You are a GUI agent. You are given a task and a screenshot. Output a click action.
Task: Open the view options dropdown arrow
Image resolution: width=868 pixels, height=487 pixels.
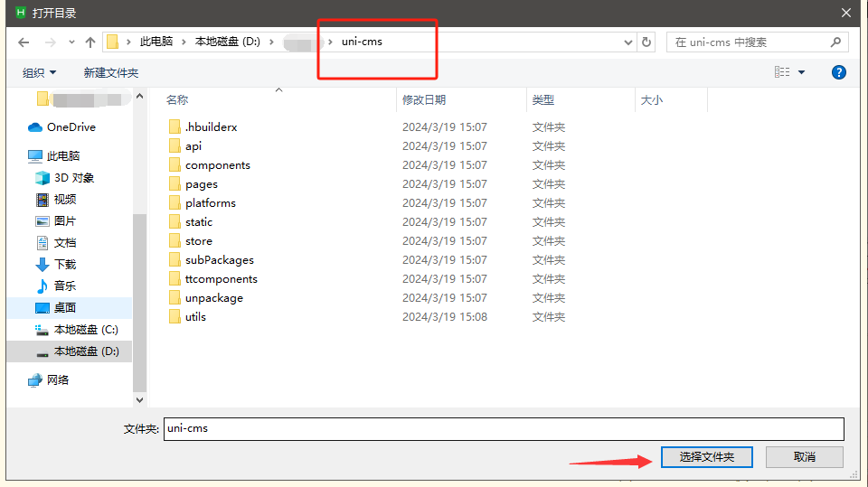pyautogui.click(x=801, y=72)
